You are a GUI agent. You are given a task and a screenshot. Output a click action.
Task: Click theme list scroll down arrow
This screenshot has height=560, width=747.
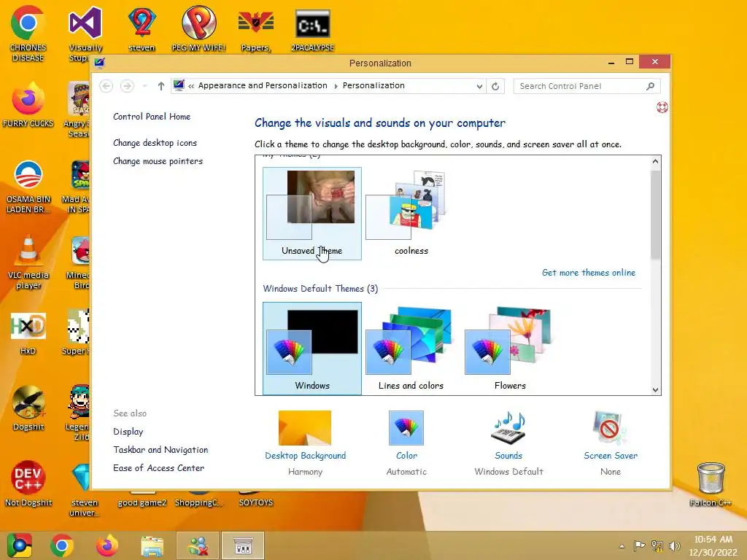pyautogui.click(x=656, y=389)
